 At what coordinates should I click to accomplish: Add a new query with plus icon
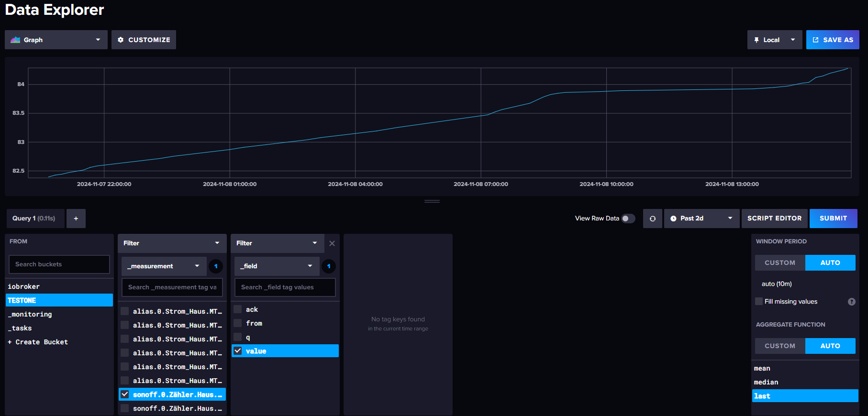coord(76,219)
